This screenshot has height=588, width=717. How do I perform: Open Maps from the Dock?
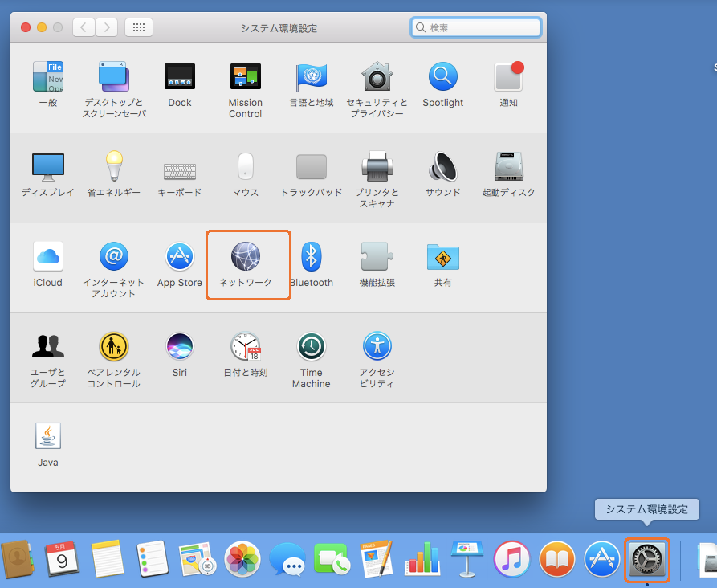click(x=197, y=559)
